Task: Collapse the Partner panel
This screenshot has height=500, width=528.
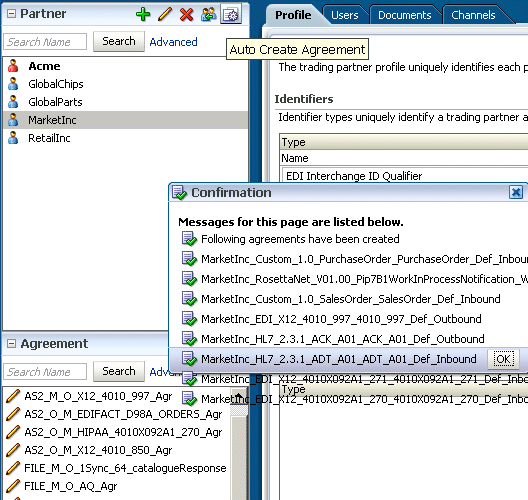Action: tap(11, 14)
